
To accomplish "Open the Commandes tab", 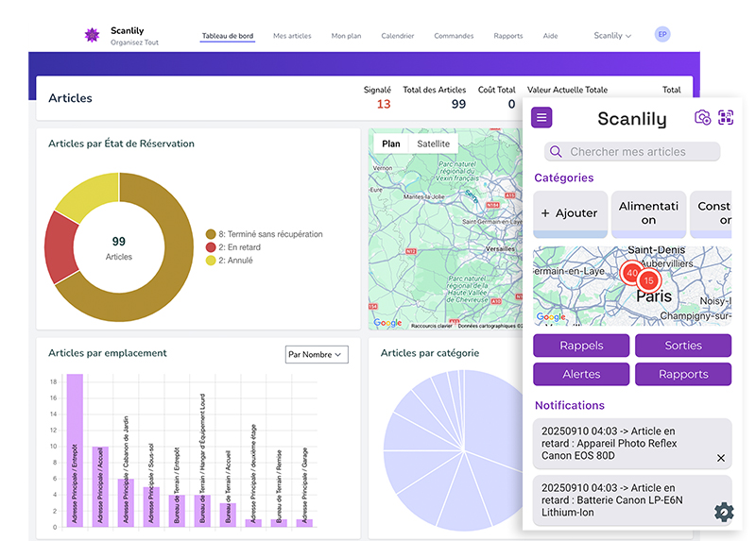I will click(x=454, y=36).
